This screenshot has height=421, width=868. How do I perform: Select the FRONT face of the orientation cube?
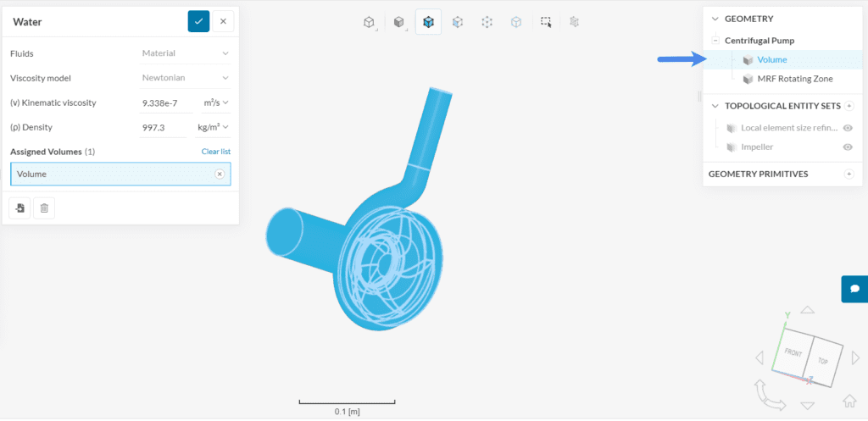[x=793, y=353]
